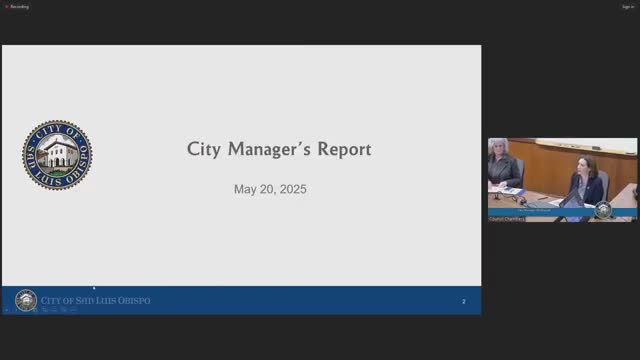The image size is (640, 360).
Task: Open the Council Chambers video thumbnail
Action: 562,180
